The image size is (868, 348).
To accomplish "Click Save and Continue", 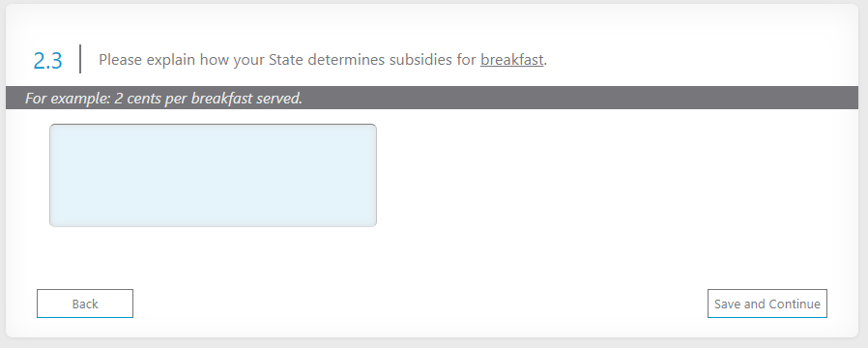I will pos(767,304).
